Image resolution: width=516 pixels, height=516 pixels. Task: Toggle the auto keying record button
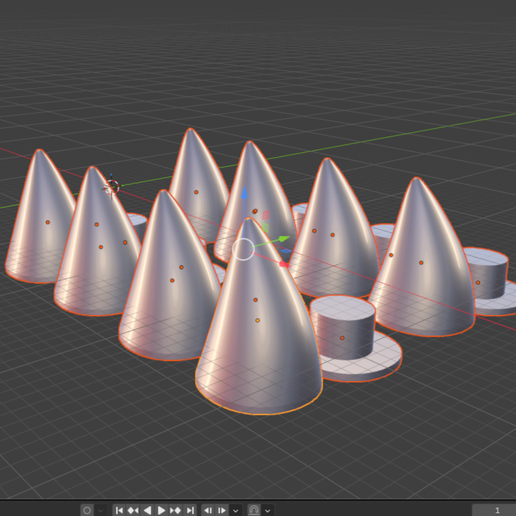click(x=87, y=510)
